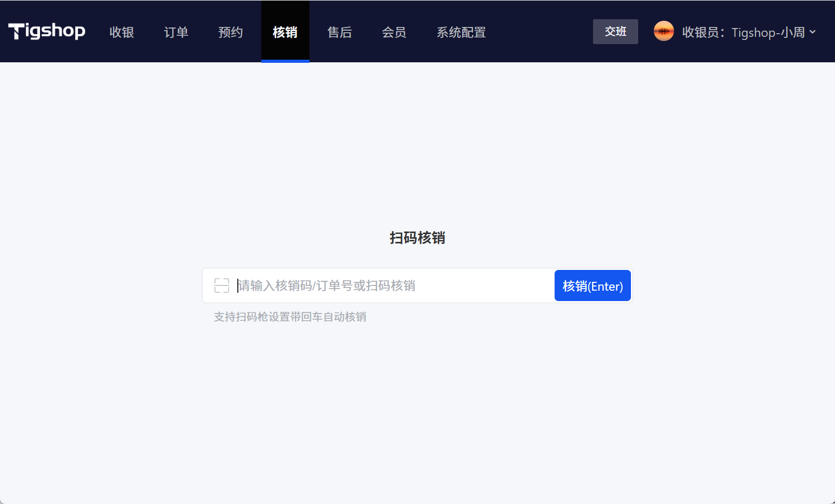Image resolution: width=835 pixels, height=504 pixels.
Task: Select the active 核销 tab
Action: 285,32
